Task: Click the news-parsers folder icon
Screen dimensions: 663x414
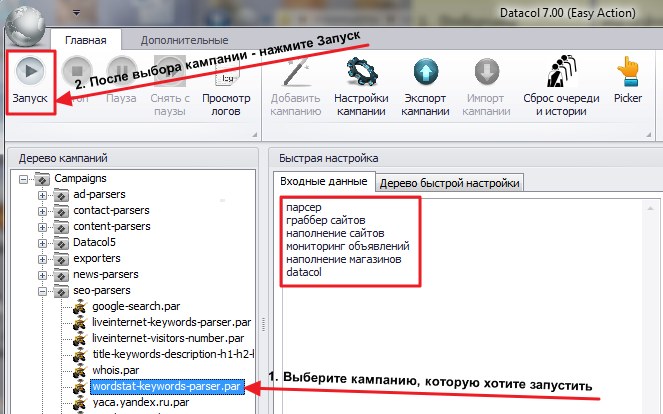Action: click(61, 275)
